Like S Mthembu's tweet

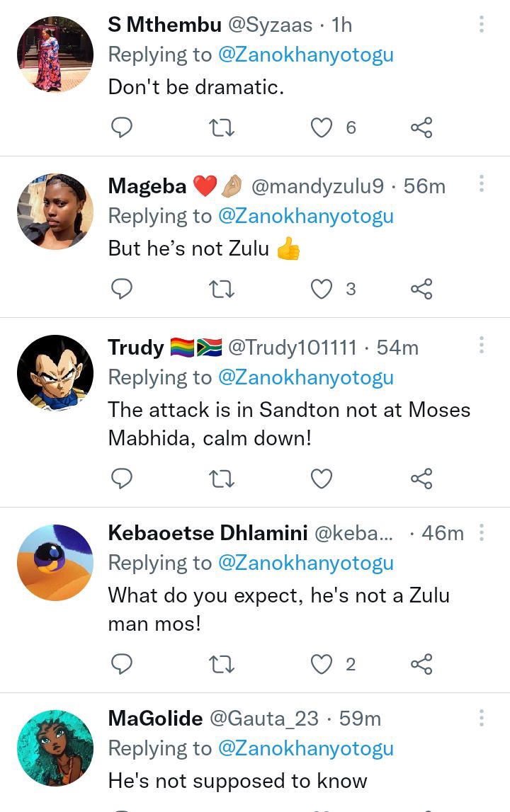coord(322,127)
